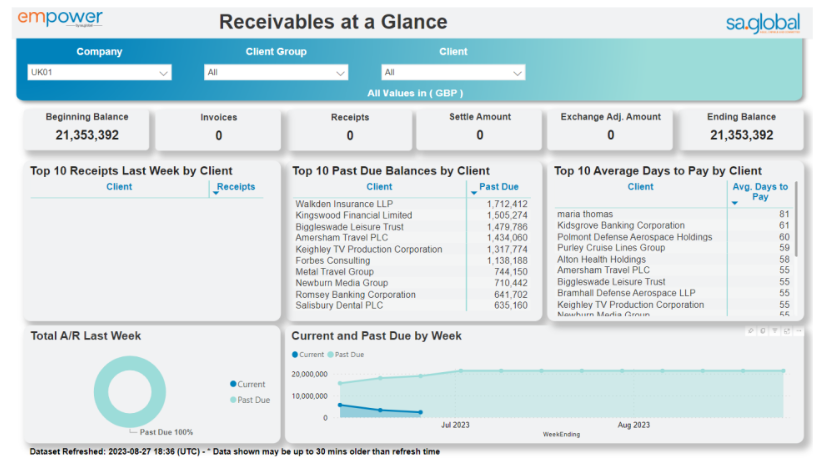Click Current legend dot in donut chart
The image size is (829, 466).
pos(233,384)
